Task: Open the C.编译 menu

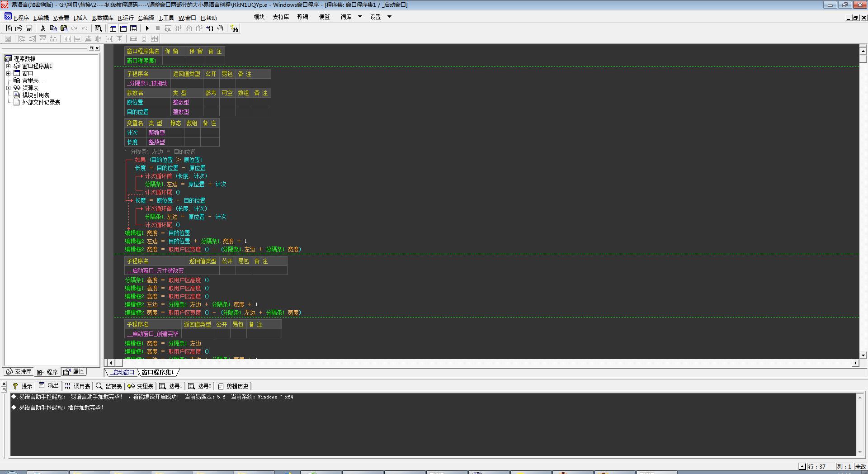Action: coord(146,18)
